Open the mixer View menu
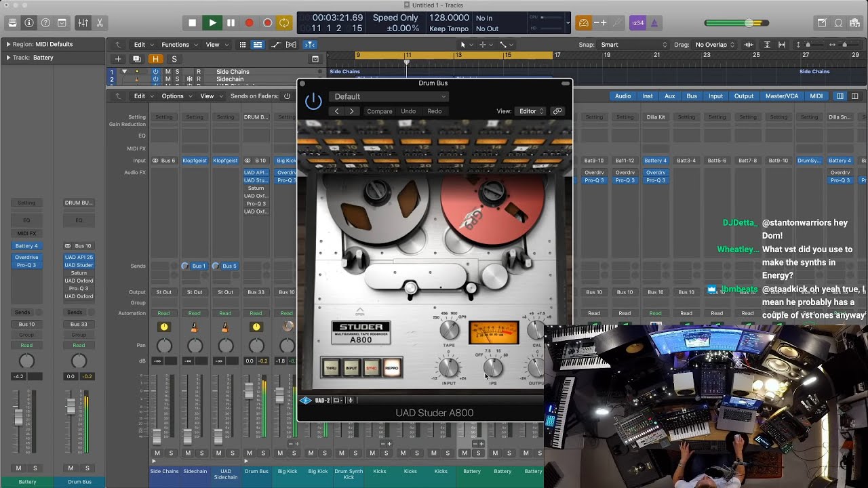This screenshot has width=868, height=488. click(210, 96)
